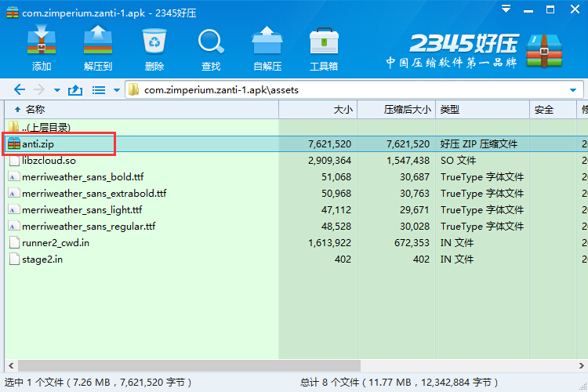Screen dimensions: 588x392
Task: Click the scrollbar left arrow
Action: tap(11, 366)
